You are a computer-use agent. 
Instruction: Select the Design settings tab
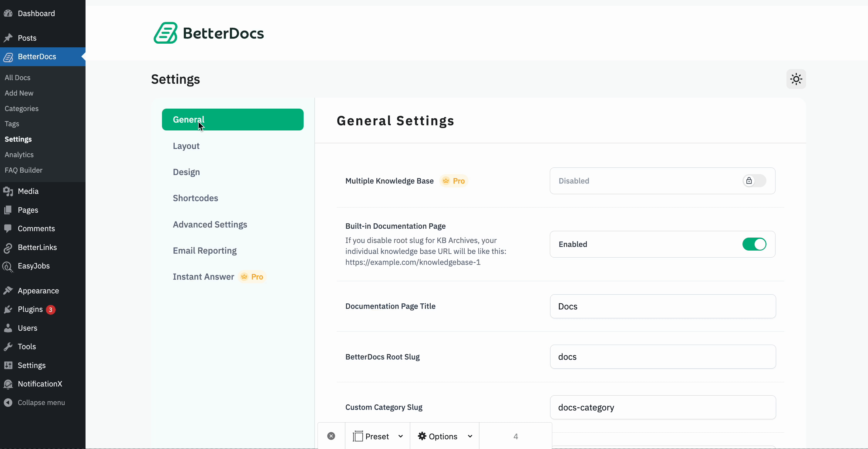click(186, 172)
